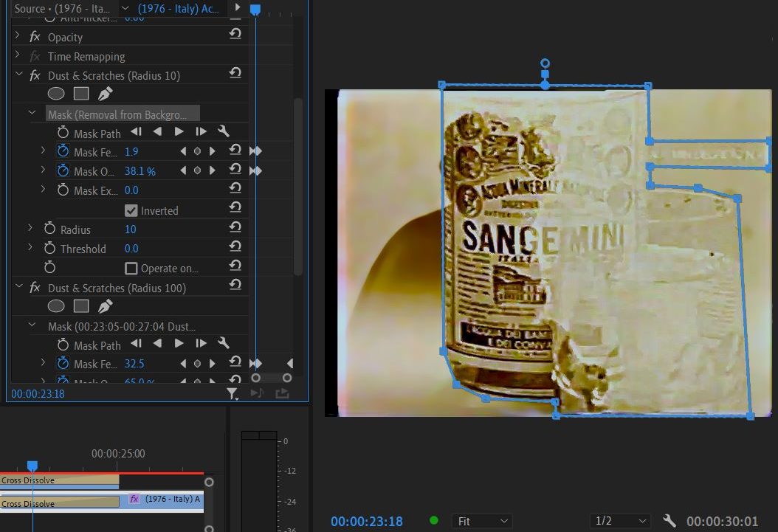The height and width of the screenshot is (532, 778).
Task: Create ellipse mask for Dust & Scratches (Radius 100)
Action: [x=56, y=306]
